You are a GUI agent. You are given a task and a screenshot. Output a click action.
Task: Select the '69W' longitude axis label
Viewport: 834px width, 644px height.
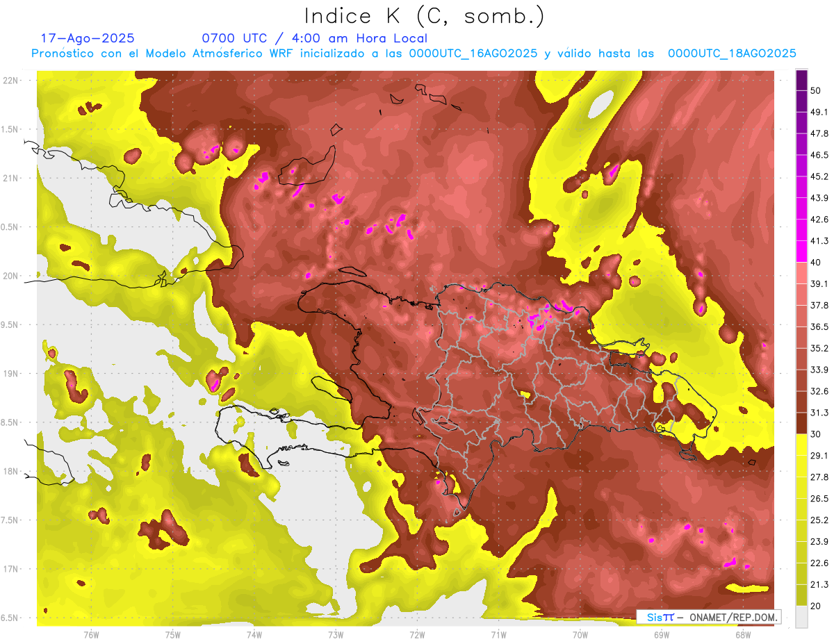click(x=662, y=634)
